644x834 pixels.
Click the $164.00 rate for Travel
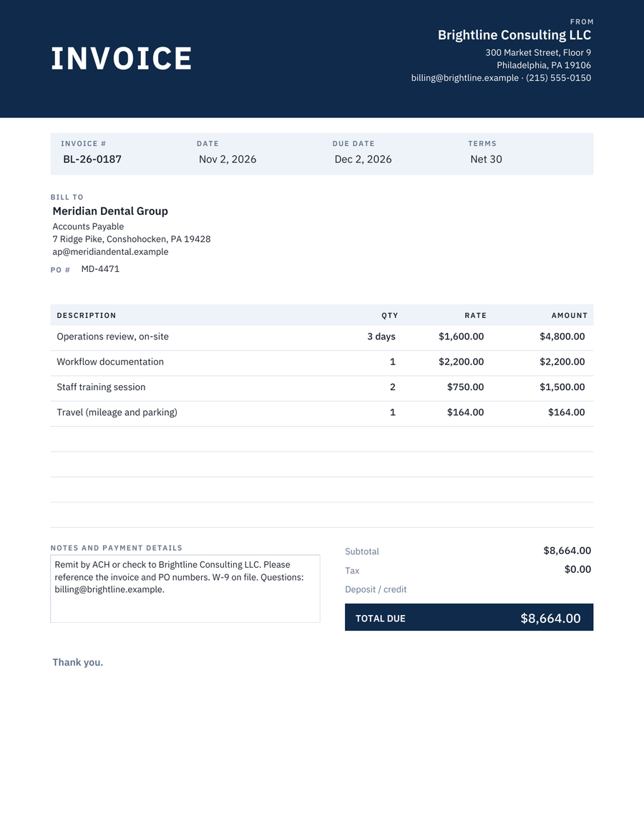pyautogui.click(x=465, y=412)
